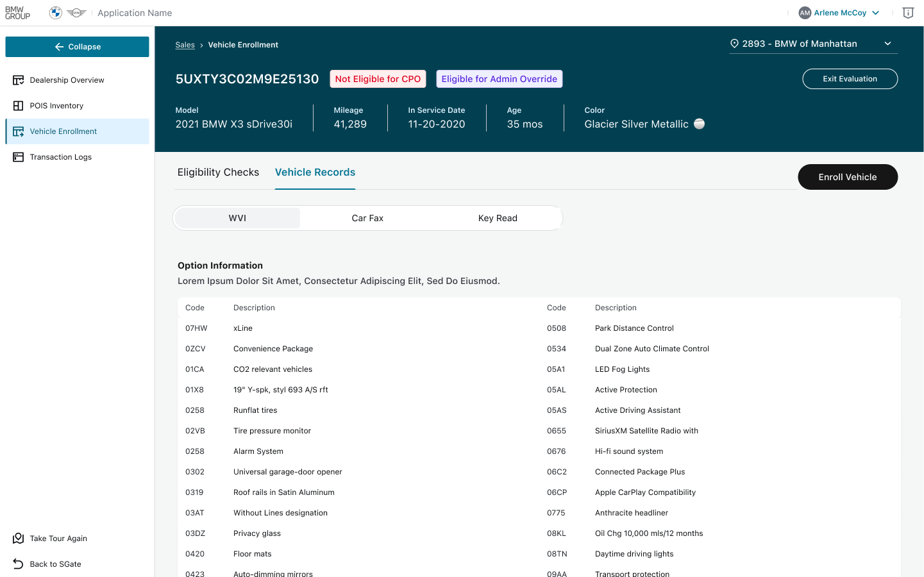Click option code 07HW

click(x=196, y=328)
